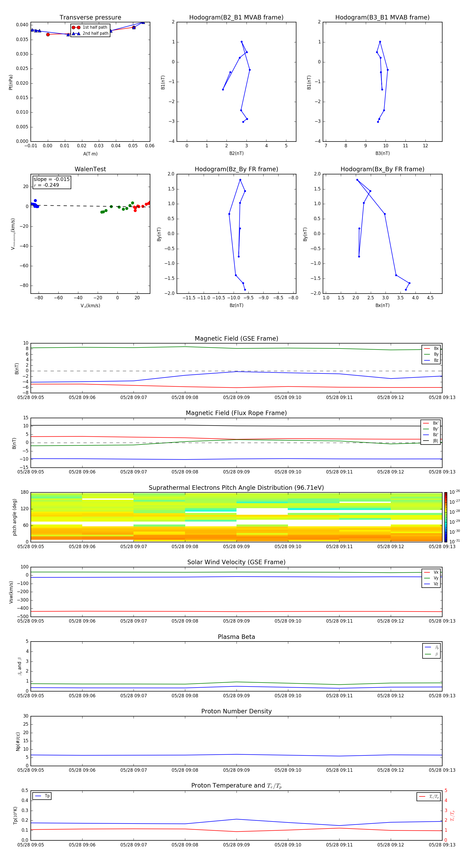Select the Vz entry in the velocity legend

431,584
